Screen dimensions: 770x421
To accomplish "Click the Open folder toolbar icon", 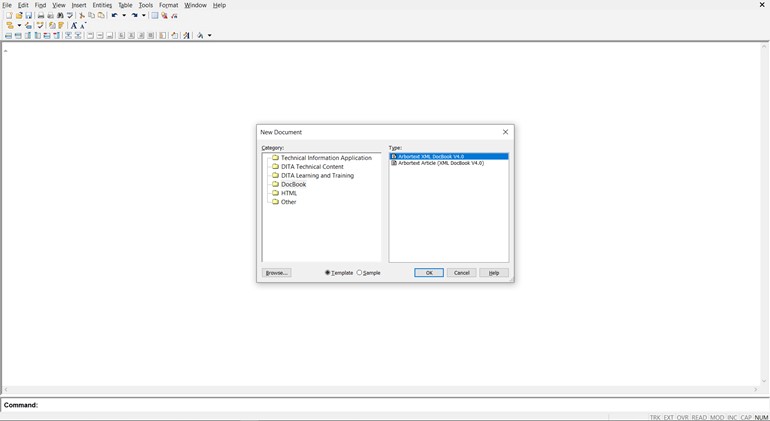I will [x=19, y=15].
